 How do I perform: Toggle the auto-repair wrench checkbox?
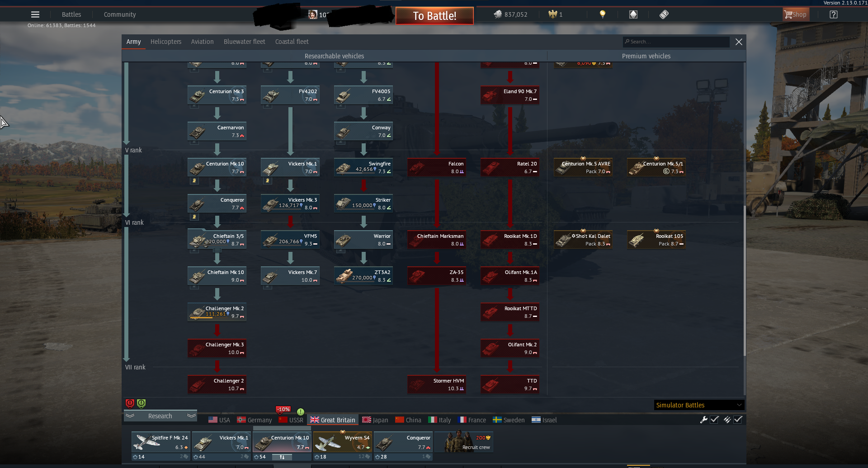coord(714,420)
